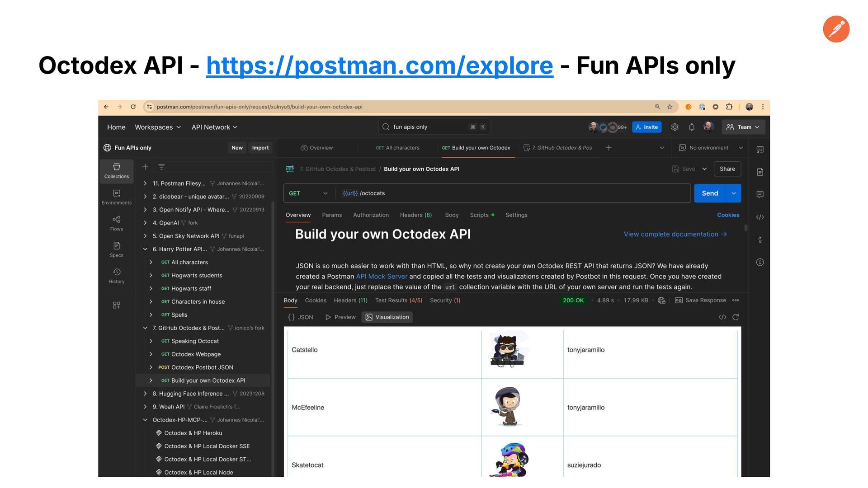Click the Cookies link
This screenshot has height=488, width=868.
coord(728,215)
